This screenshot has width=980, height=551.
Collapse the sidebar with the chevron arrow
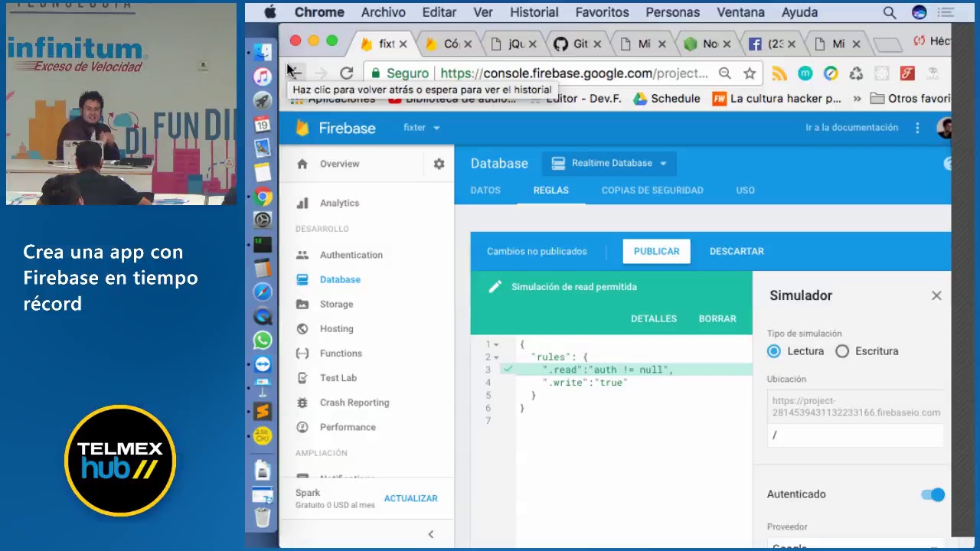[x=430, y=534]
